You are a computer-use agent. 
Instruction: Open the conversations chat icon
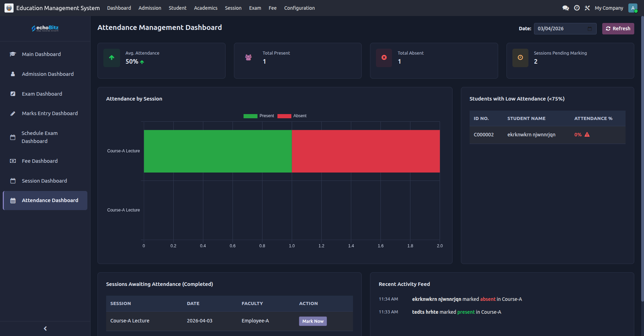pyautogui.click(x=566, y=8)
